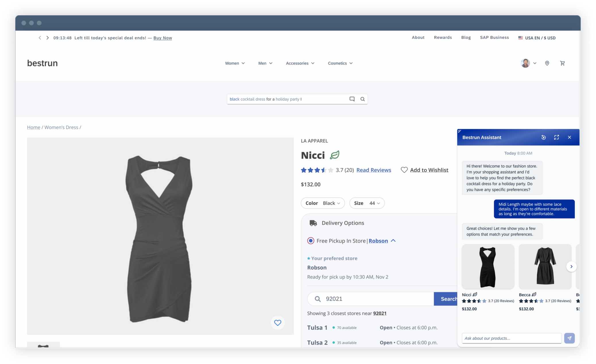Close the Bestrun Assistant panel
596x364 pixels.
pyautogui.click(x=570, y=138)
